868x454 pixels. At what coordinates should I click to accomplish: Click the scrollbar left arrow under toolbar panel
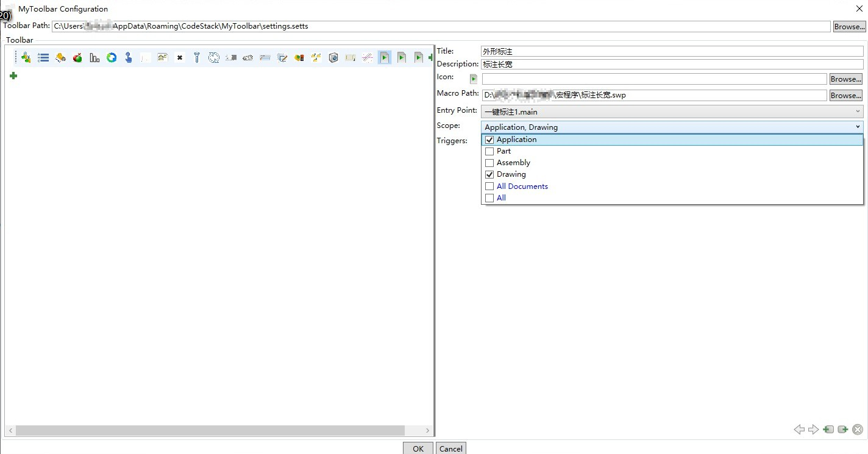(10, 430)
